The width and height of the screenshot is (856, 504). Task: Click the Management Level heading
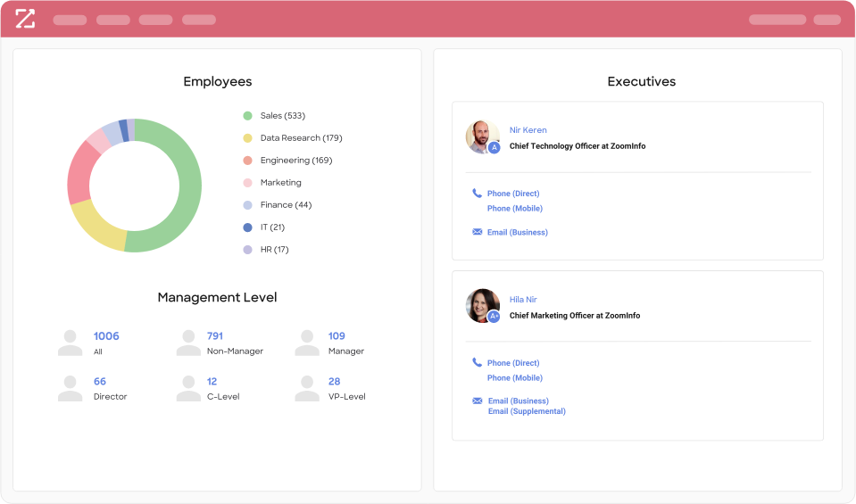point(217,297)
